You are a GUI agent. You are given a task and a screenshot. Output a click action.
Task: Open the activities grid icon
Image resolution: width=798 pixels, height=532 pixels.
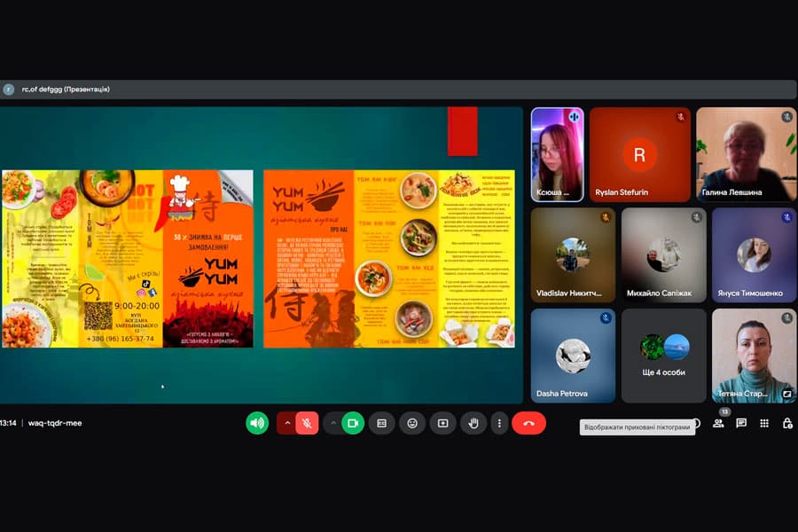[764, 423]
